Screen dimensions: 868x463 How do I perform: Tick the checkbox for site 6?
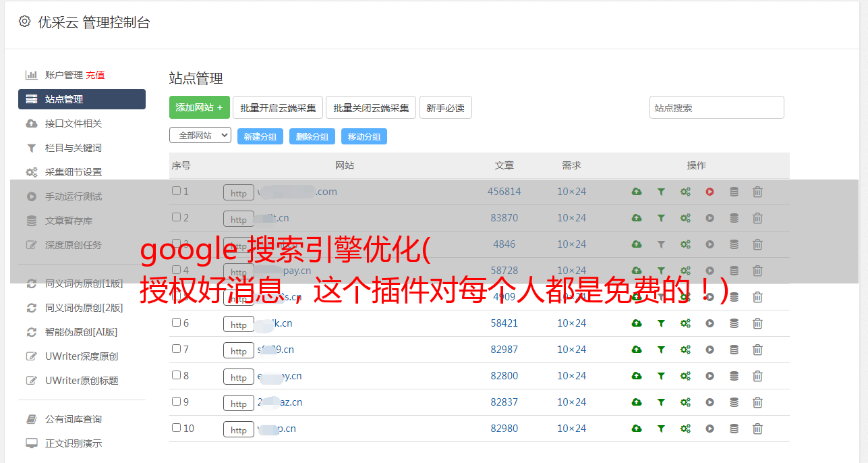coord(176,323)
